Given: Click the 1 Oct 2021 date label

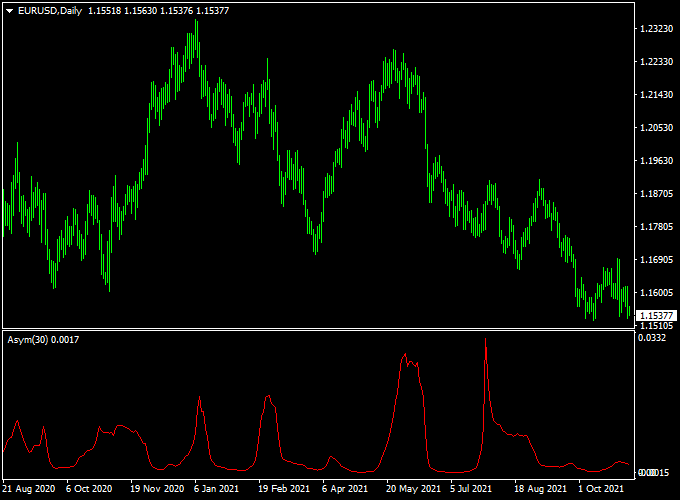Looking at the screenshot, I should 601,490.
